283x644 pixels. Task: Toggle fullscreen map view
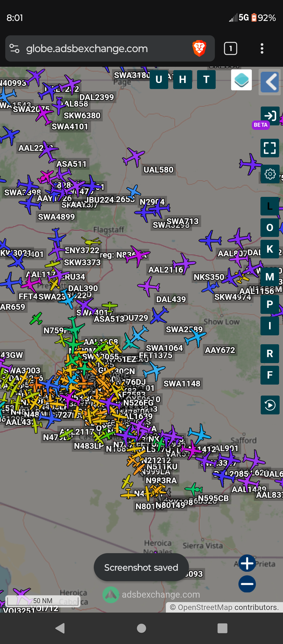coord(270,148)
